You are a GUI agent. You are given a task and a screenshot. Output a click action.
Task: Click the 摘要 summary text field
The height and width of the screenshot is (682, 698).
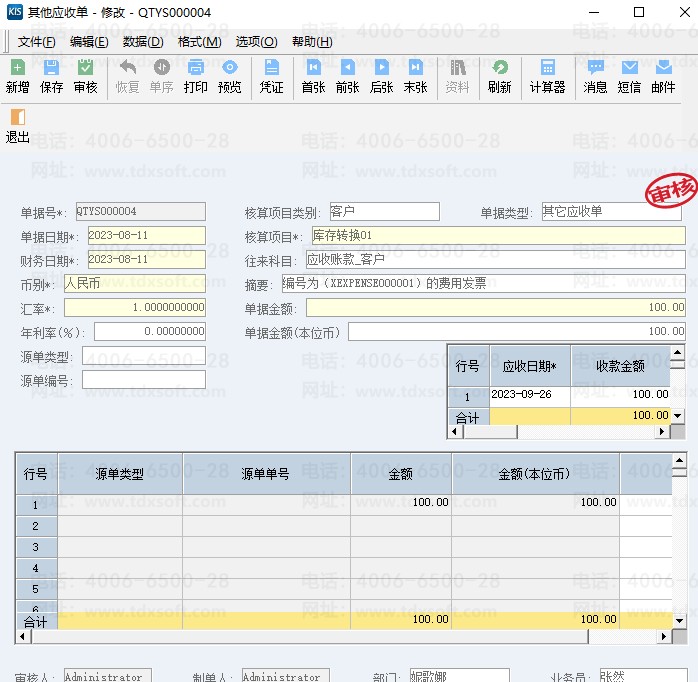coord(482,283)
